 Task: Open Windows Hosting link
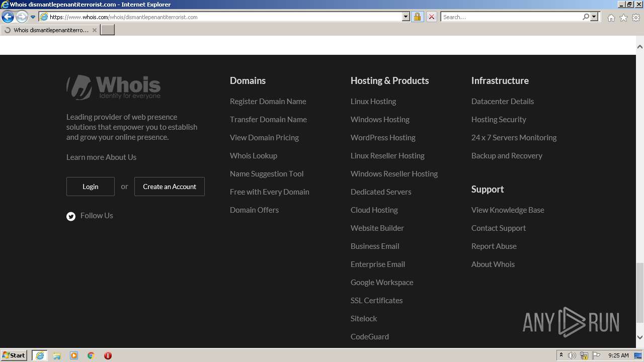pyautogui.click(x=380, y=119)
